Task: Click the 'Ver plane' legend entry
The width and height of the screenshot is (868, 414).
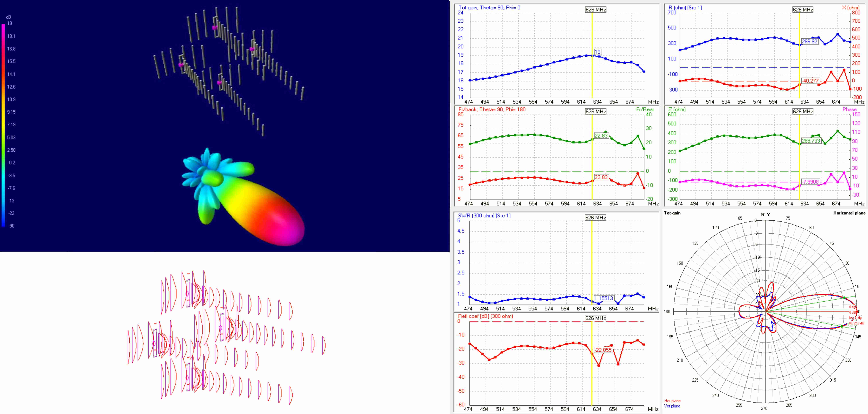Action: pos(672,406)
